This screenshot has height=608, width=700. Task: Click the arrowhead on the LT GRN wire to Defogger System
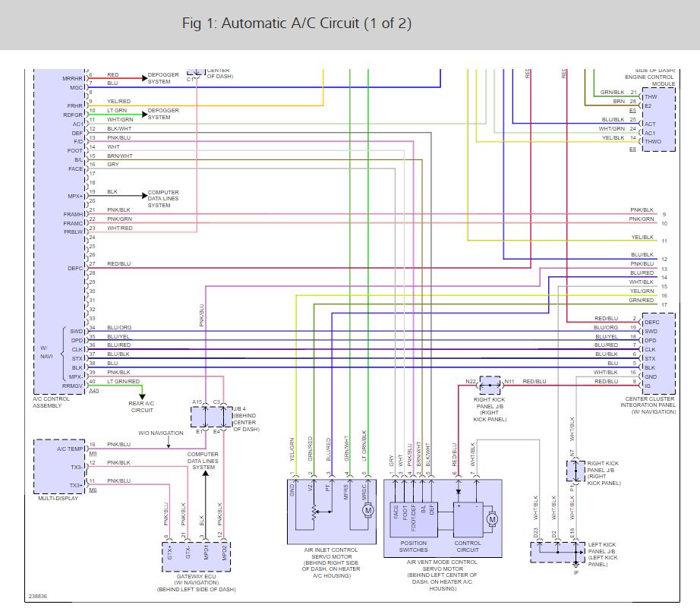coord(144,115)
